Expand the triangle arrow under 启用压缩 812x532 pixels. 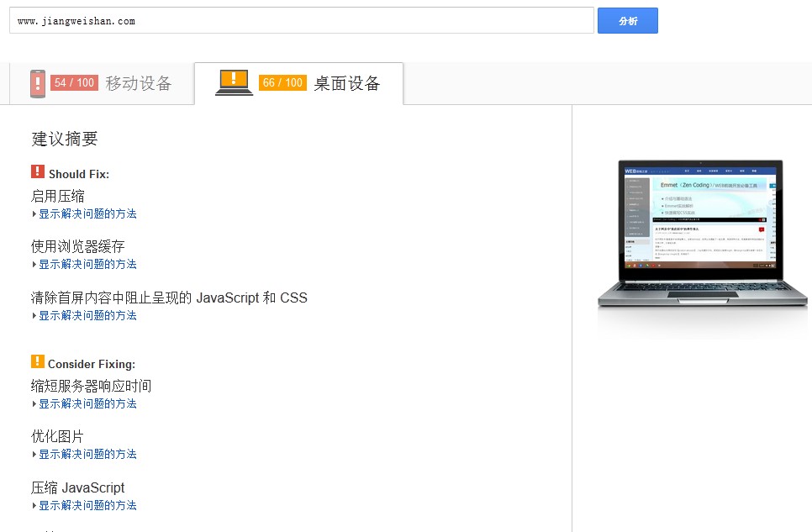coord(34,214)
